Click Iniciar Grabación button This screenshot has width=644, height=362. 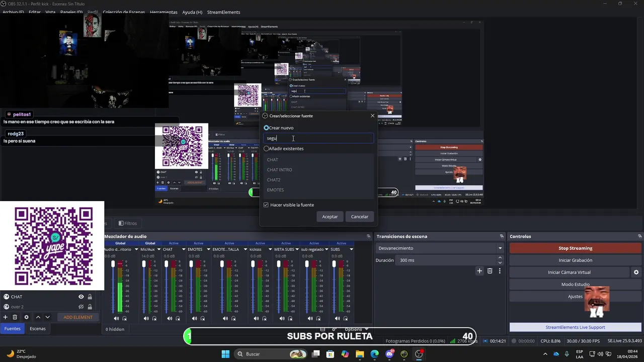[x=575, y=260]
